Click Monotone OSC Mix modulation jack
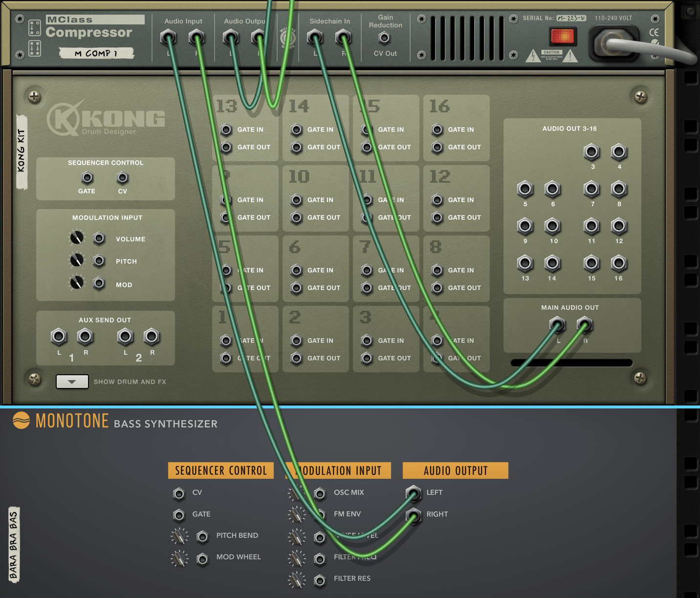Image resolution: width=700 pixels, height=598 pixels. pyautogui.click(x=320, y=494)
